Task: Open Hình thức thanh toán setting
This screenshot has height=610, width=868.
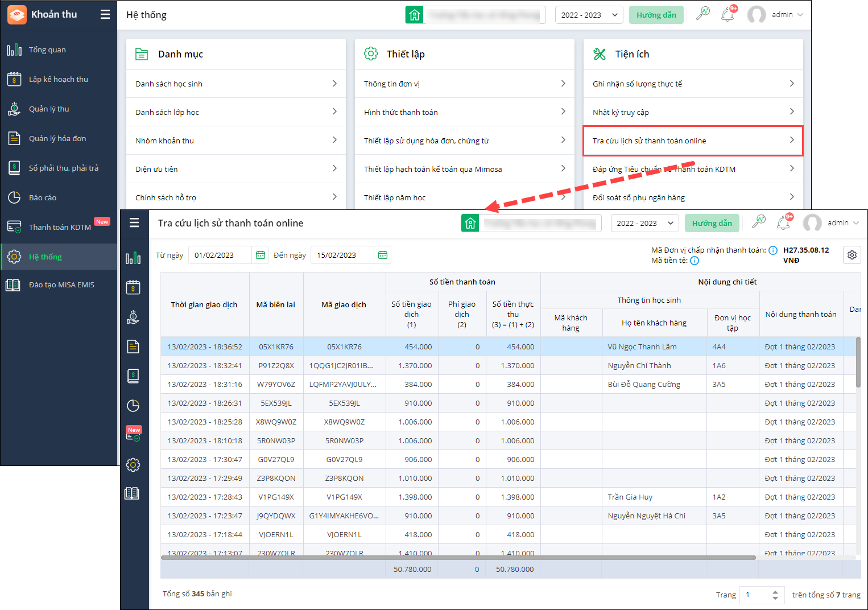Action: click(x=464, y=112)
